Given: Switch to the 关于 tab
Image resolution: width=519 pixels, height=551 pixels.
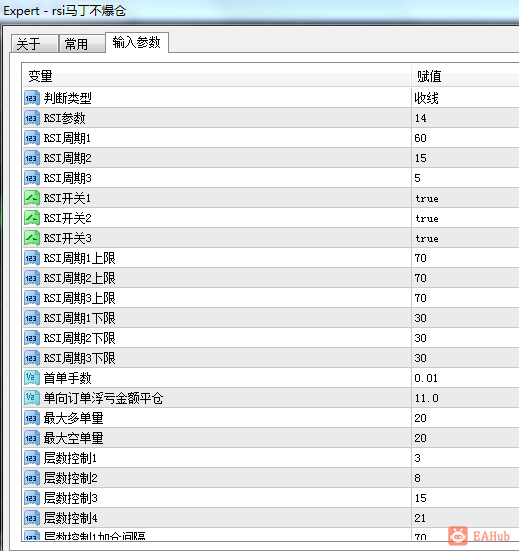Looking at the screenshot, I should click(x=34, y=44).
